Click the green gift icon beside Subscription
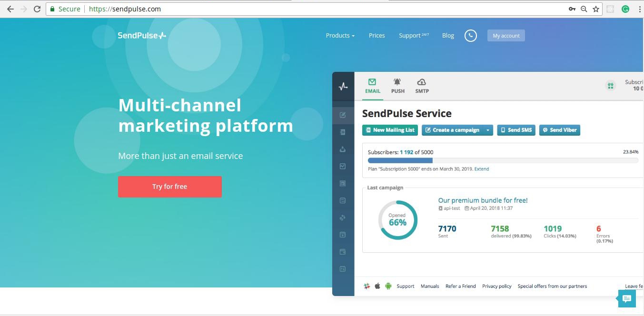This screenshot has width=644, height=316. coord(610,86)
